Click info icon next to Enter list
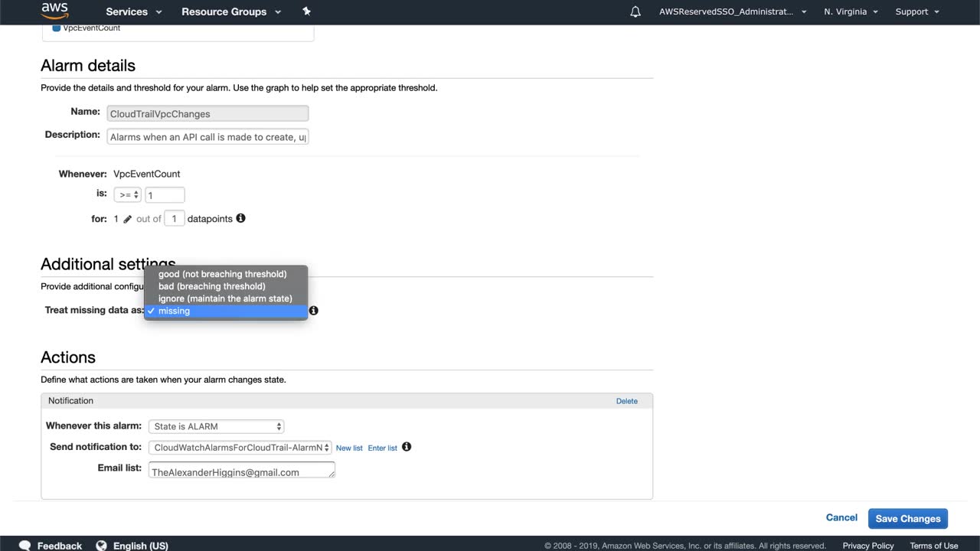Viewport: 980px width, 551px height. point(407,447)
